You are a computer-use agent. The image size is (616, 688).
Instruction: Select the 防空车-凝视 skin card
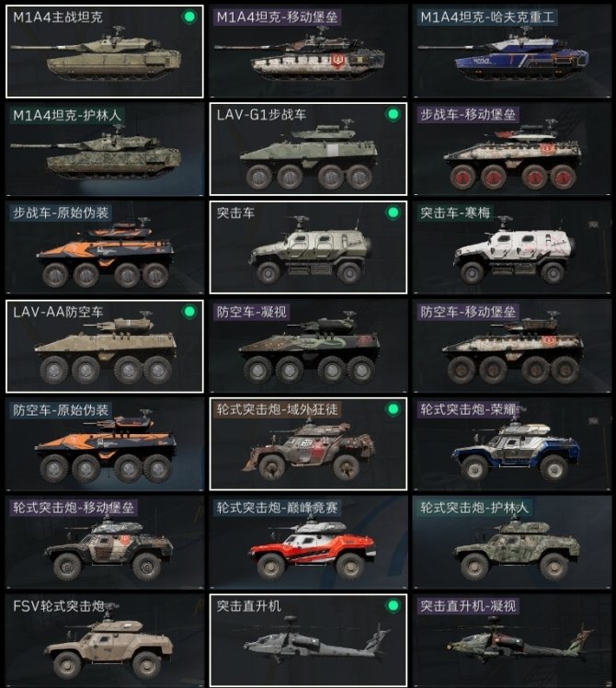tap(308, 346)
